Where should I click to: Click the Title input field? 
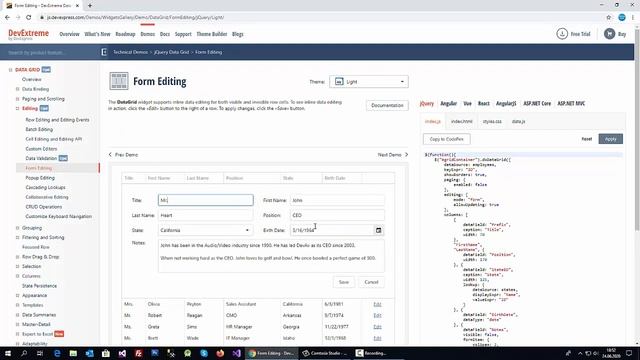tap(205, 200)
